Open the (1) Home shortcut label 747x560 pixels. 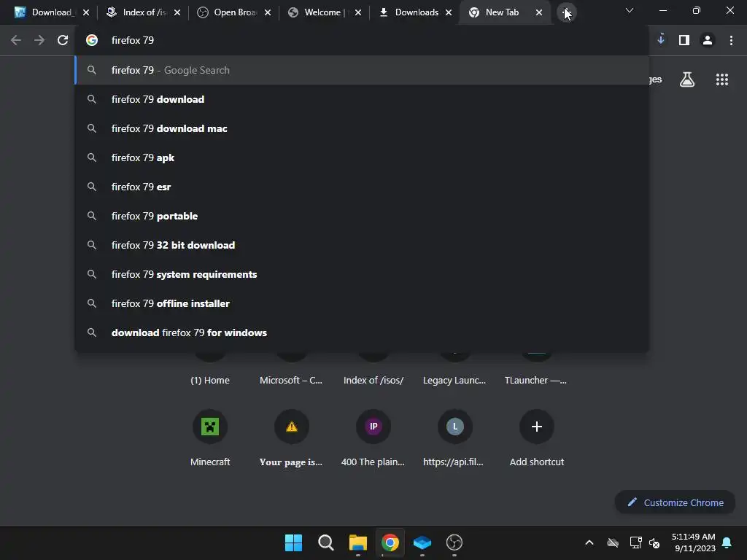(x=210, y=381)
